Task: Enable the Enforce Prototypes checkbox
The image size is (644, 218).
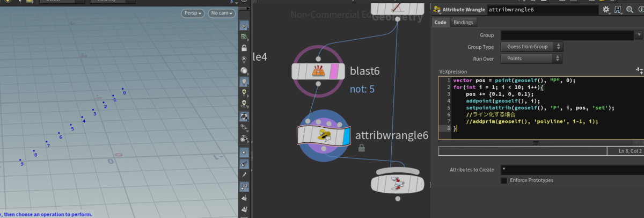Action: [x=503, y=180]
